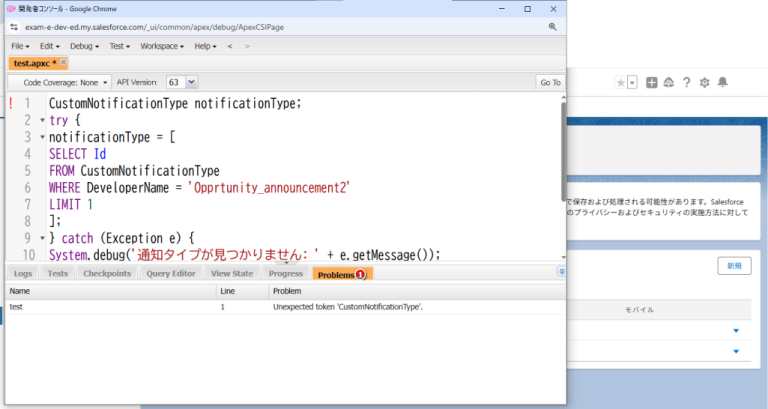Viewport: 768px width, 409px height.
Task: Select the 'test' problem row name
Action: [x=16, y=307]
